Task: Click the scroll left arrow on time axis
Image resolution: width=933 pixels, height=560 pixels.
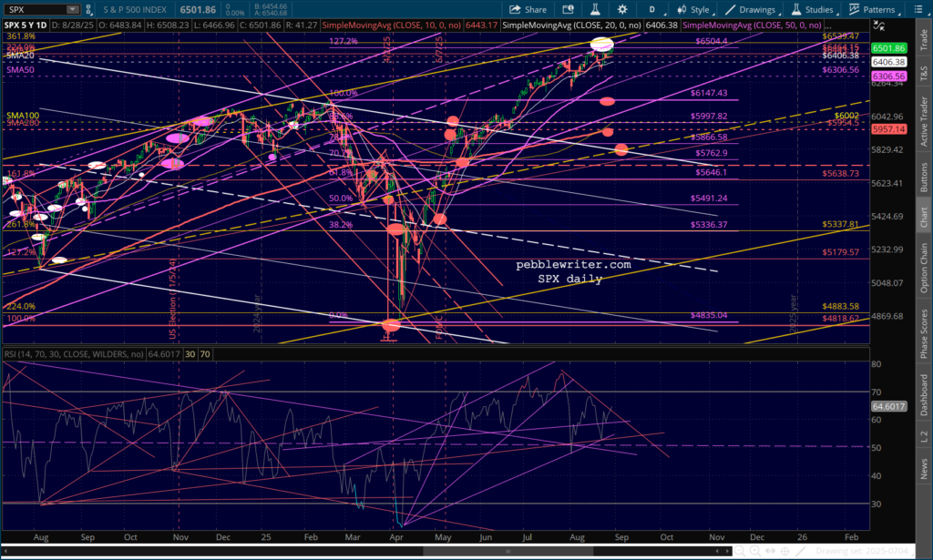Action: click(x=718, y=551)
